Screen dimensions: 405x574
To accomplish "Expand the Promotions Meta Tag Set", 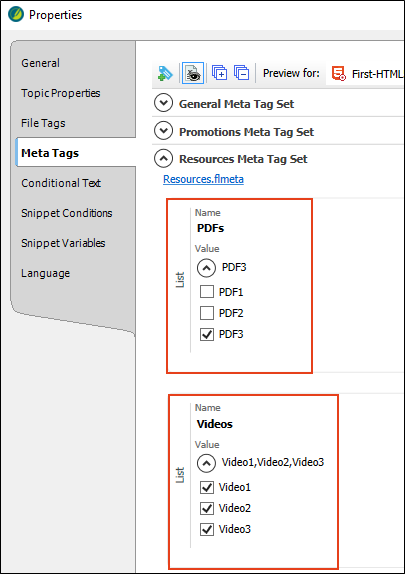I will click(x=163, y=131).
